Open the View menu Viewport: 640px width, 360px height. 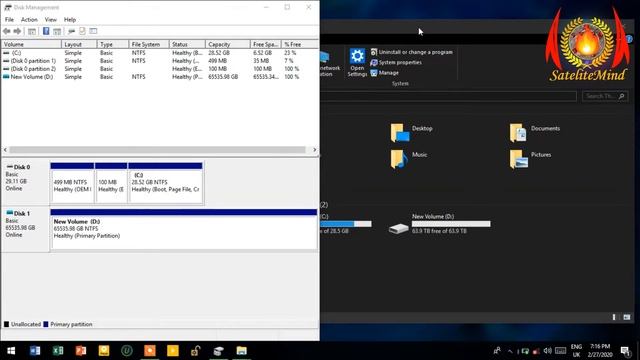(51, 20)
